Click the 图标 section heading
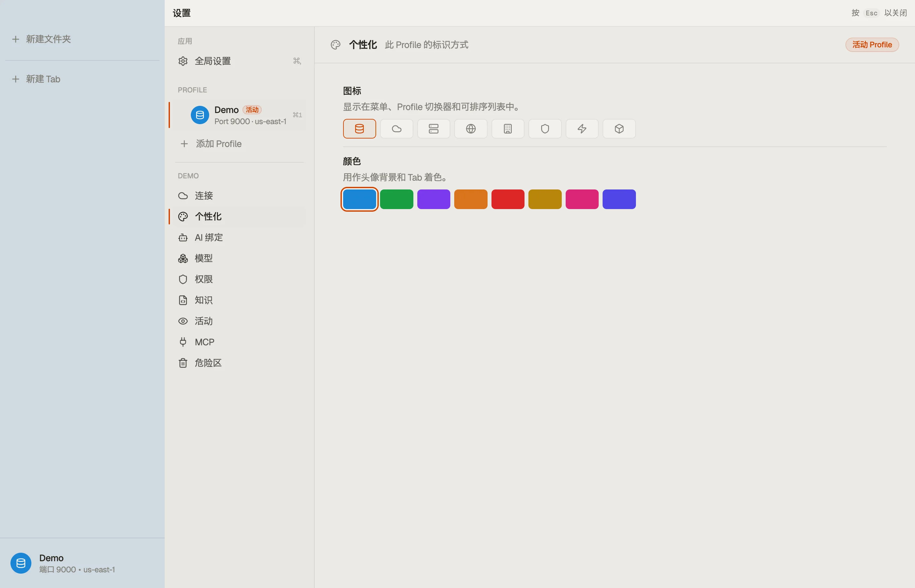 point(352,91)
